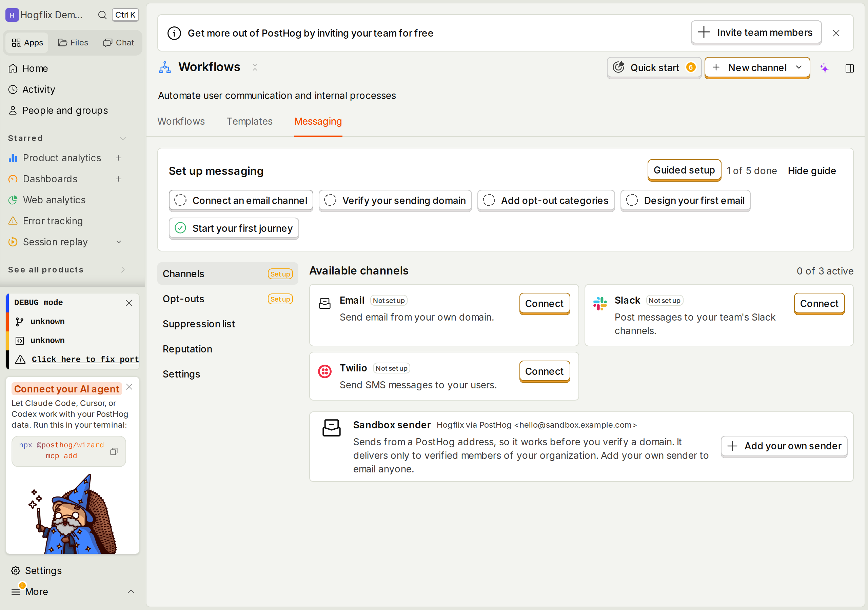Collapse the Starred section
The width and height of the screenshot is (868, 610).
point(123,138)
